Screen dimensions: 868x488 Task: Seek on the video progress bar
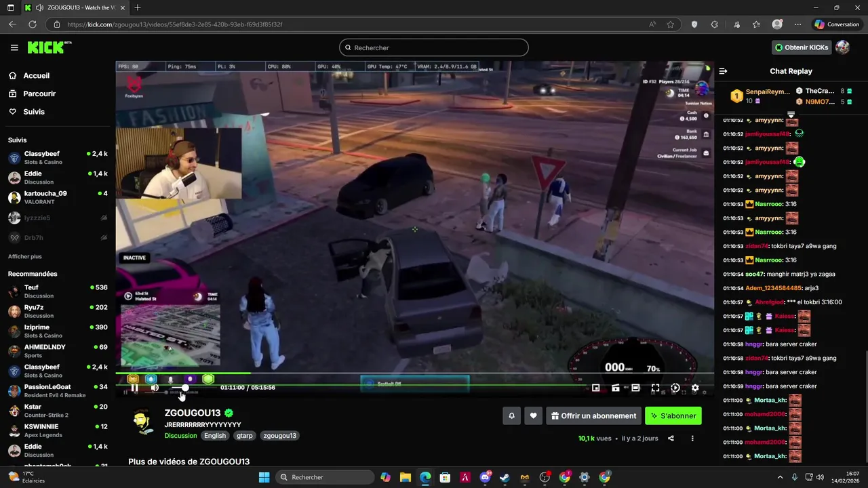pos(414,373)
